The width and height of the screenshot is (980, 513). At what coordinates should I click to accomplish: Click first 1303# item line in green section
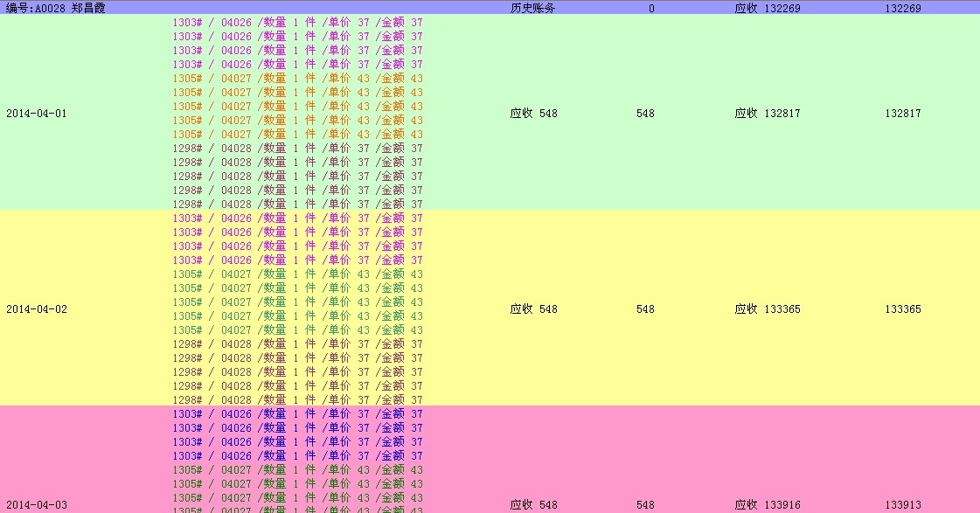tap(297, 23)
